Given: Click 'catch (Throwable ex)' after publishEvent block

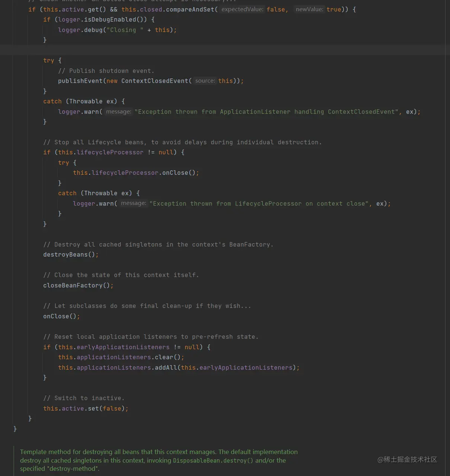Looking at the screenshot, I should (80, 101).
